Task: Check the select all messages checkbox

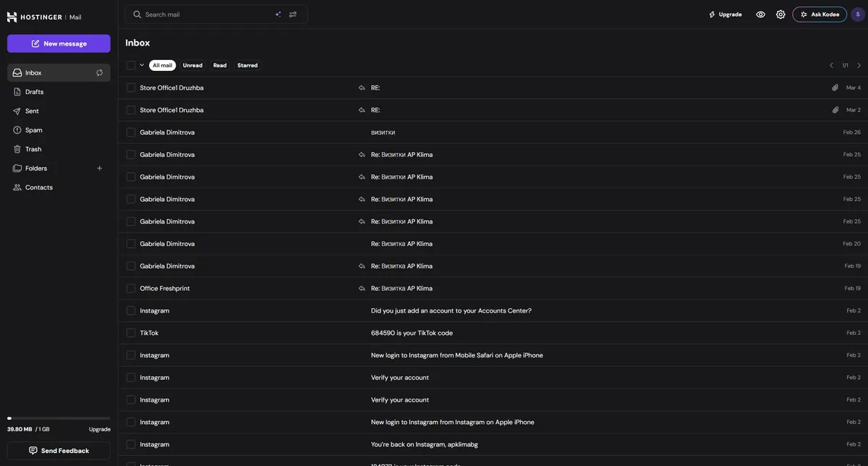Action: coord(131,65)
